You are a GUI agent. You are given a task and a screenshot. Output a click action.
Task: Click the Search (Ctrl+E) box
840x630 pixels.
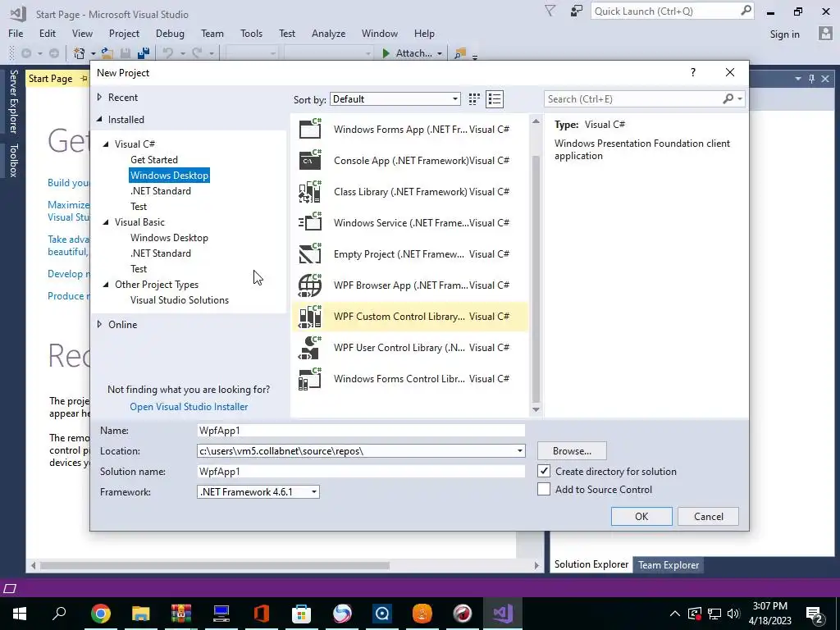[634, 99]
